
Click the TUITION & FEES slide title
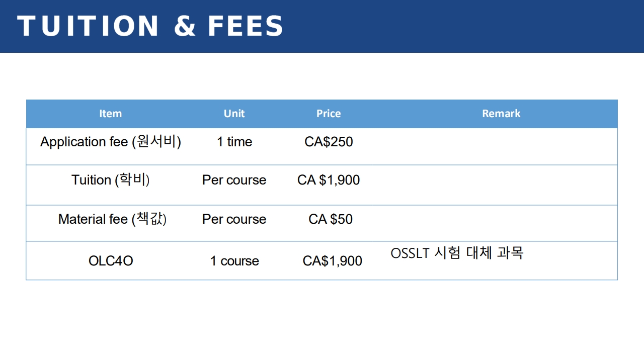(150, 26)
